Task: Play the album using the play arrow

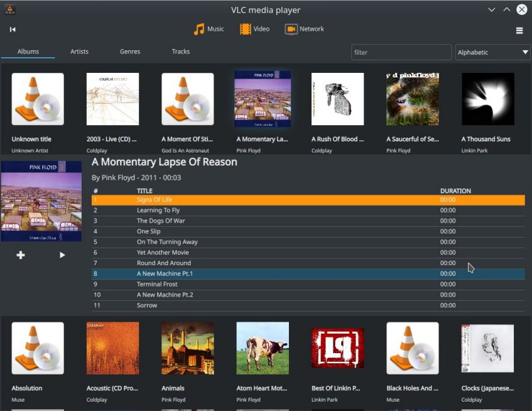Action: point(62,255)
